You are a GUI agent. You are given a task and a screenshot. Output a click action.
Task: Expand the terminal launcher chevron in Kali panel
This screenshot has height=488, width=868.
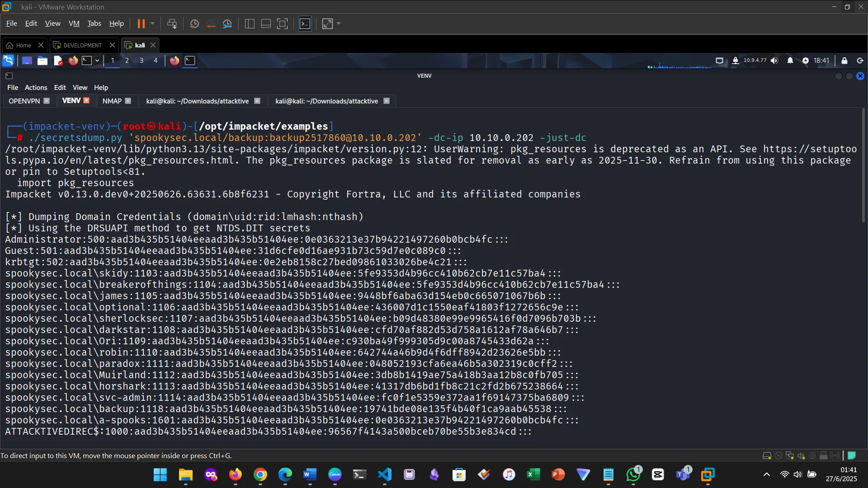coord(96,61)
